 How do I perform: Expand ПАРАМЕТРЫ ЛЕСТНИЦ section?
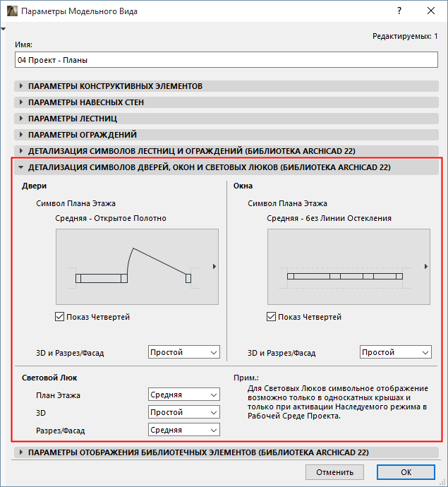pyautogui.click(x=226, y=119)
